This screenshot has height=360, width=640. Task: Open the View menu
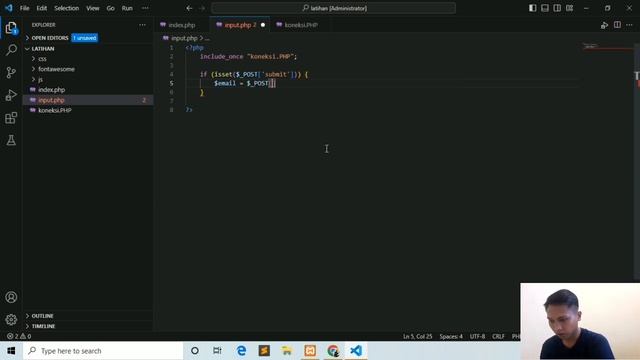[x=93, y=8]
